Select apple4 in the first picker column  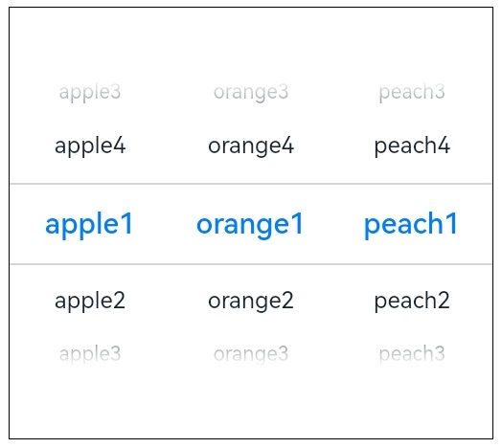90,146
